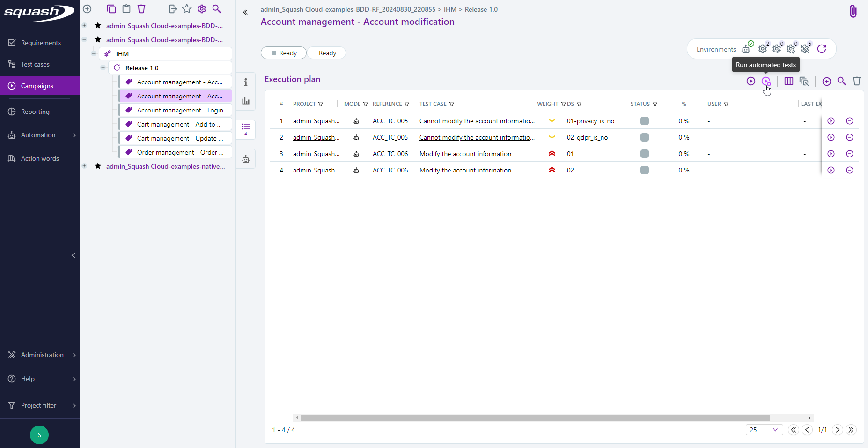Collapse the Release 1.0 node
Image resolution: width=868 pixels, height=448 pixels.
coord(103,67)
